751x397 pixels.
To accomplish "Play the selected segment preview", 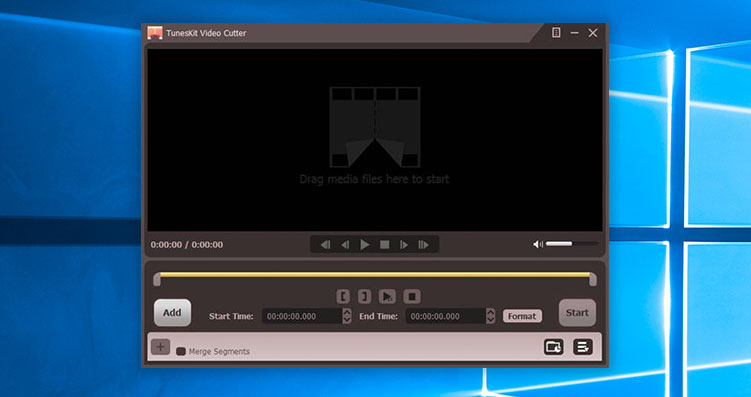I will pyautogui.click(x=387, y=296).
